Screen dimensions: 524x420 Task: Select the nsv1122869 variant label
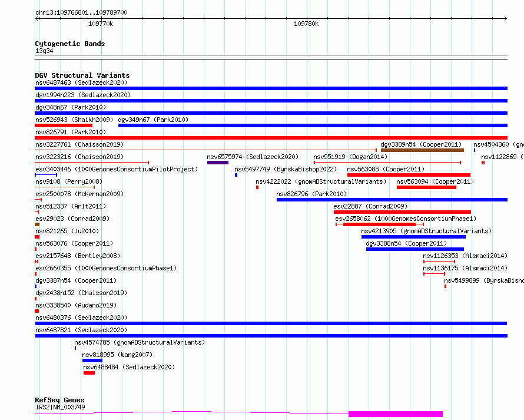[502, 157]
